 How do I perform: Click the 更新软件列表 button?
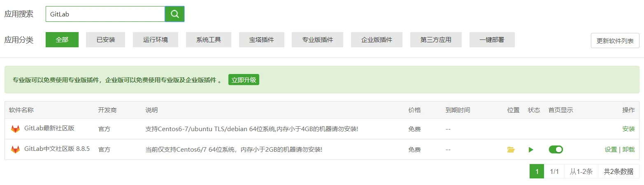(615, 41)
